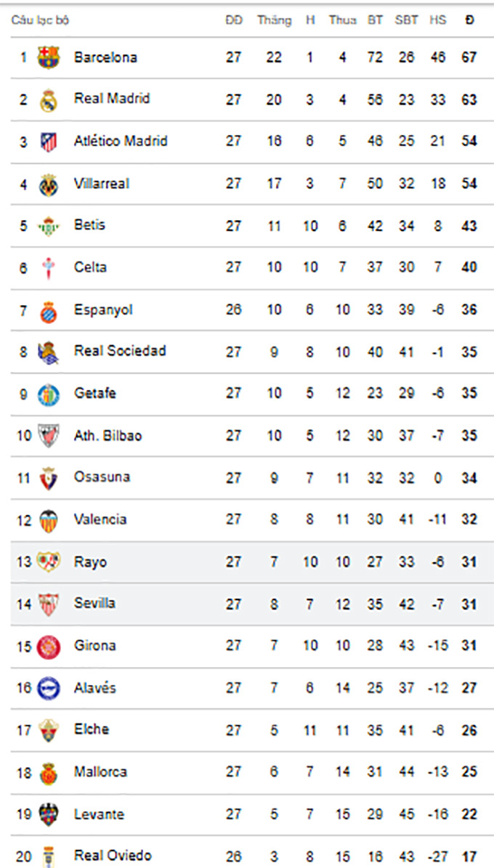
Task: Click the Real Madrid crest icon
Action: (49, 100)
